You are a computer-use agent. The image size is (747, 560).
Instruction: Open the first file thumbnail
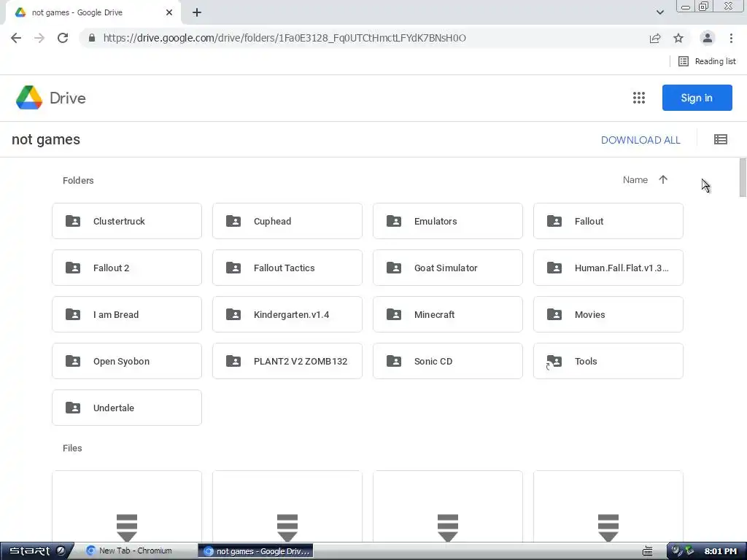[127, 507]
